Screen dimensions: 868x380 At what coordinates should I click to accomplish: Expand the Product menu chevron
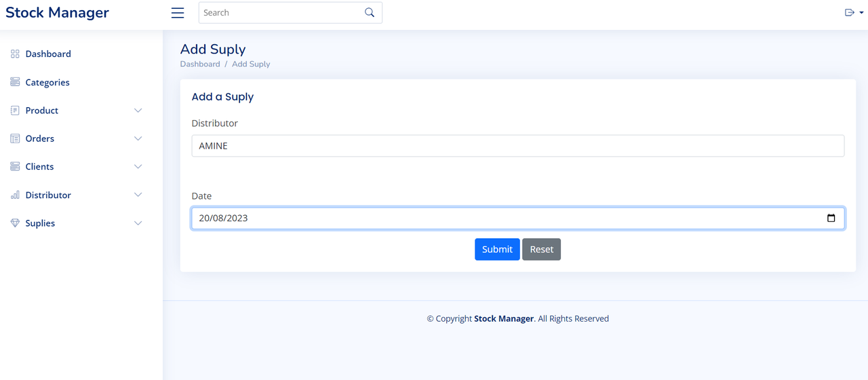pos(138,111)
